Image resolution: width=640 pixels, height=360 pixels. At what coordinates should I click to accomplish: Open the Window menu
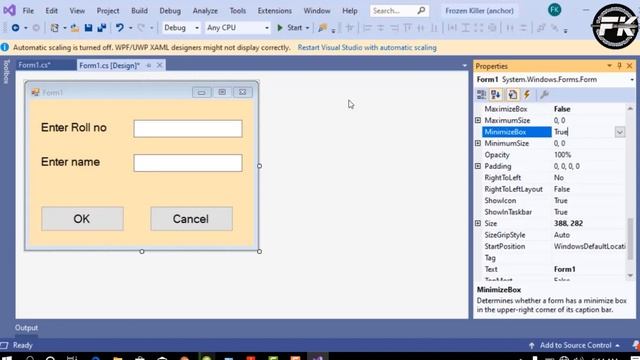(317, 11)
